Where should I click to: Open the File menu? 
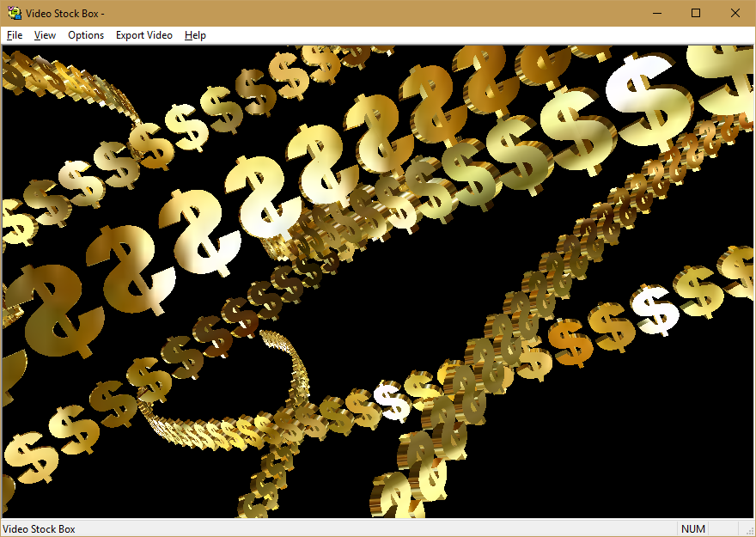click(x=15, y=35)
